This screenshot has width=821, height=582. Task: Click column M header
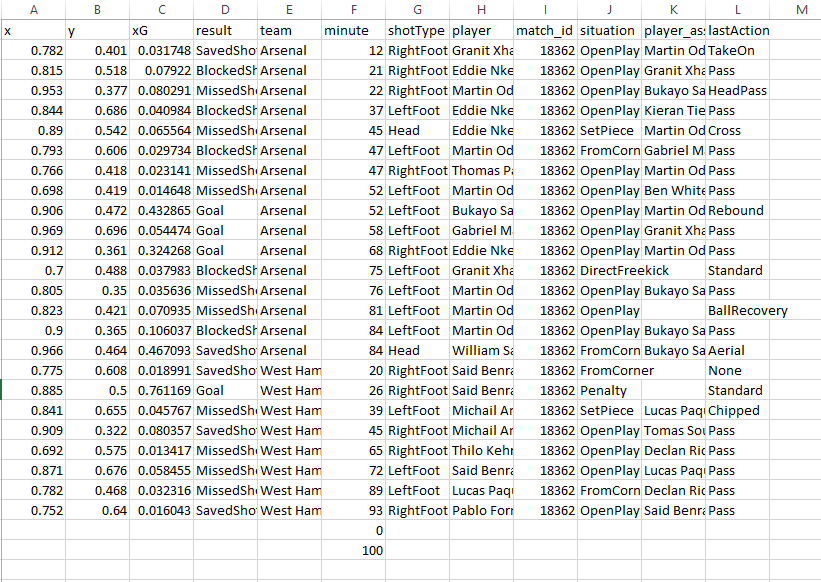[802, 10]
